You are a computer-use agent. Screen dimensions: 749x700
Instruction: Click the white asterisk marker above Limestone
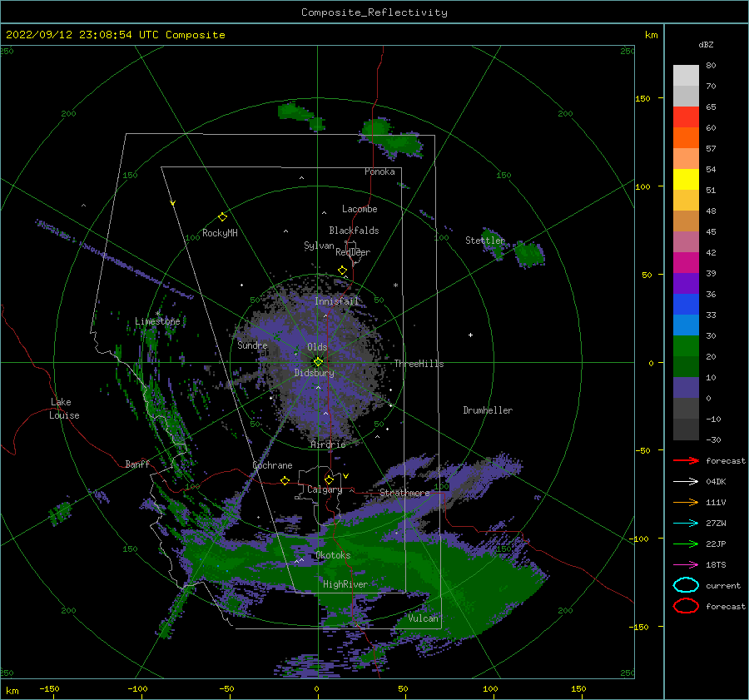(x=157, y=314)
